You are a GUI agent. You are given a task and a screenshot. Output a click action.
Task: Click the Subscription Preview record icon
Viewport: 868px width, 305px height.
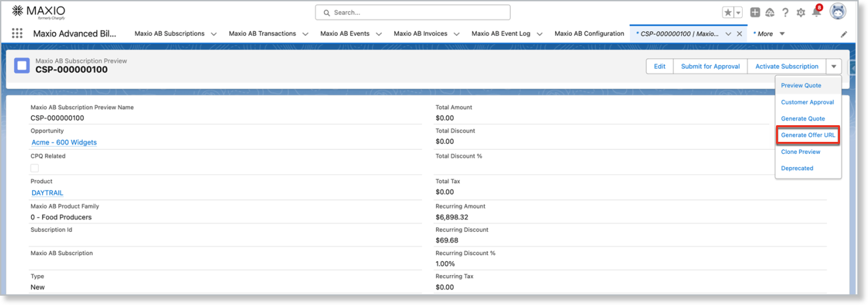coord(22,65)
